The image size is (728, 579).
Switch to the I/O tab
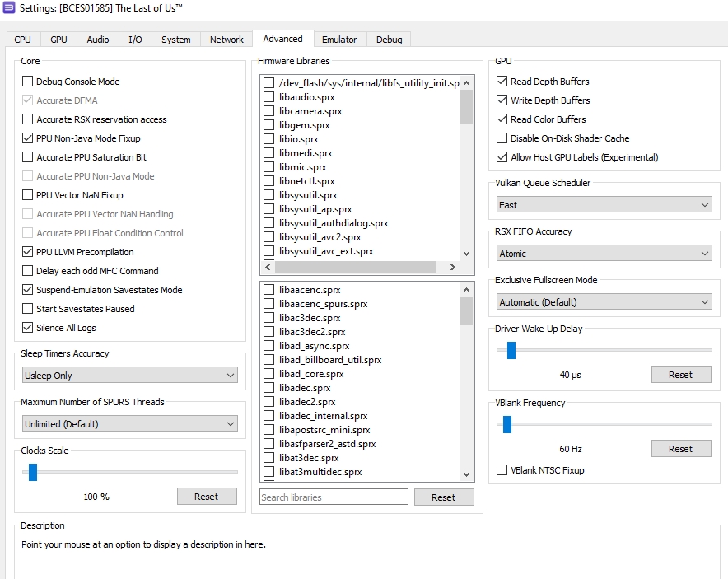click(135, 40)
